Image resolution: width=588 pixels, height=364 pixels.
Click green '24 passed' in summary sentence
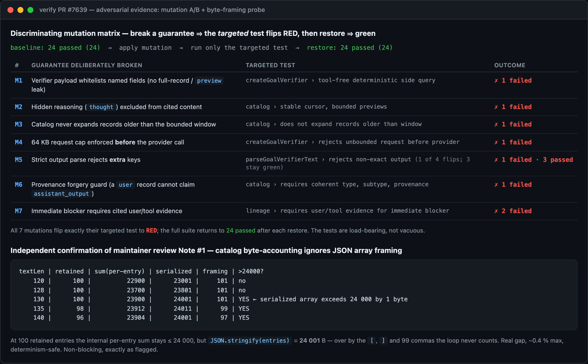coord(241,231)
